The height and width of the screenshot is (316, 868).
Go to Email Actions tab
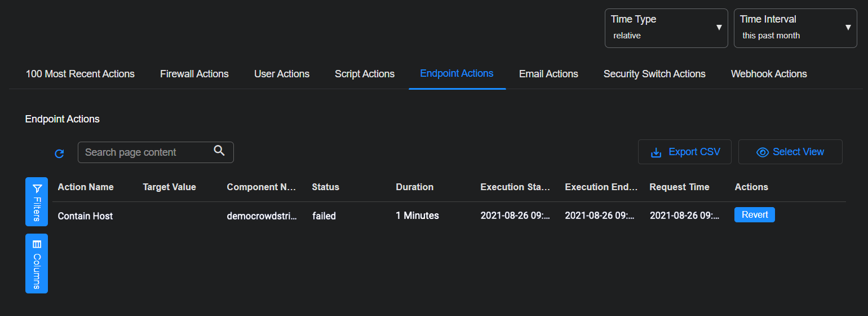pos(548,74)
